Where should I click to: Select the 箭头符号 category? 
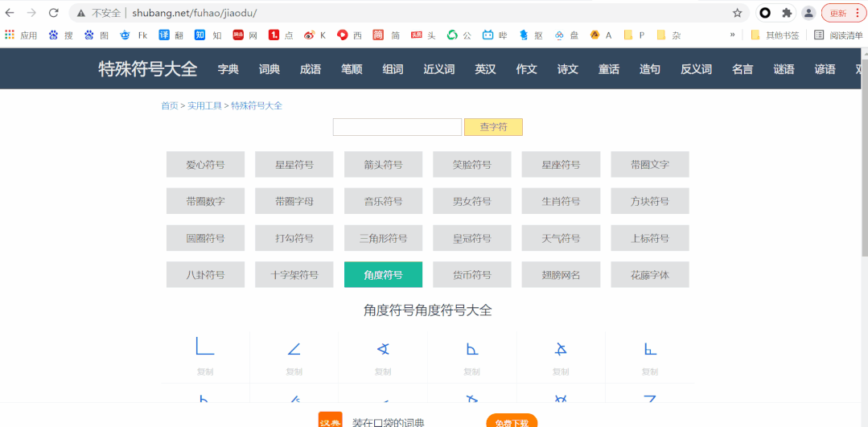(x=383, y=164)
